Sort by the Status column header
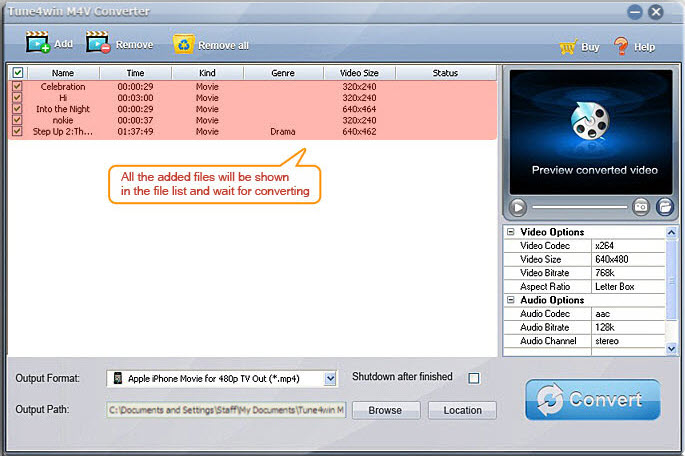This screenshot has height=456, width=685. (x=446, y=73)
